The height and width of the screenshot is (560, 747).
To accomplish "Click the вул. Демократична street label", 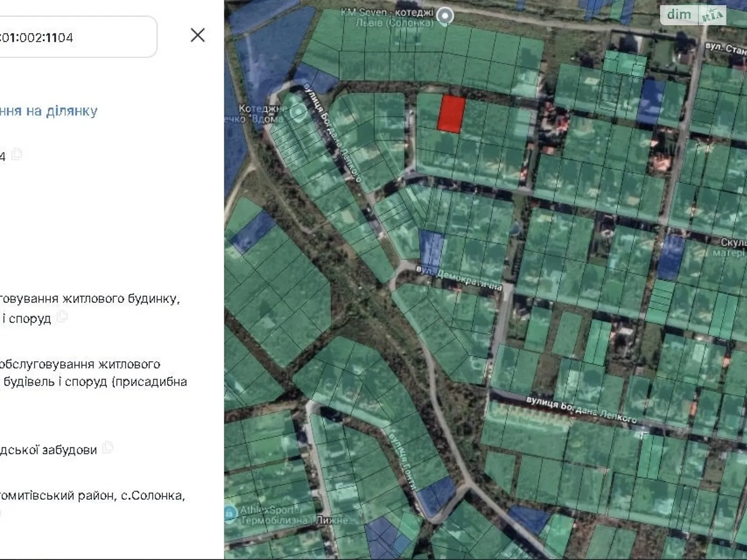I will coord(458,278).
